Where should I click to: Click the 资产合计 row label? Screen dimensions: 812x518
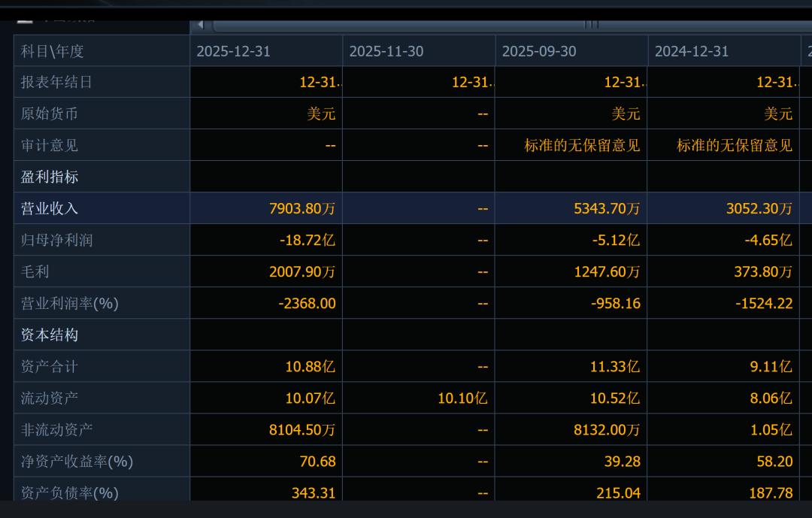pyautogui.click(x=50, y=367)
